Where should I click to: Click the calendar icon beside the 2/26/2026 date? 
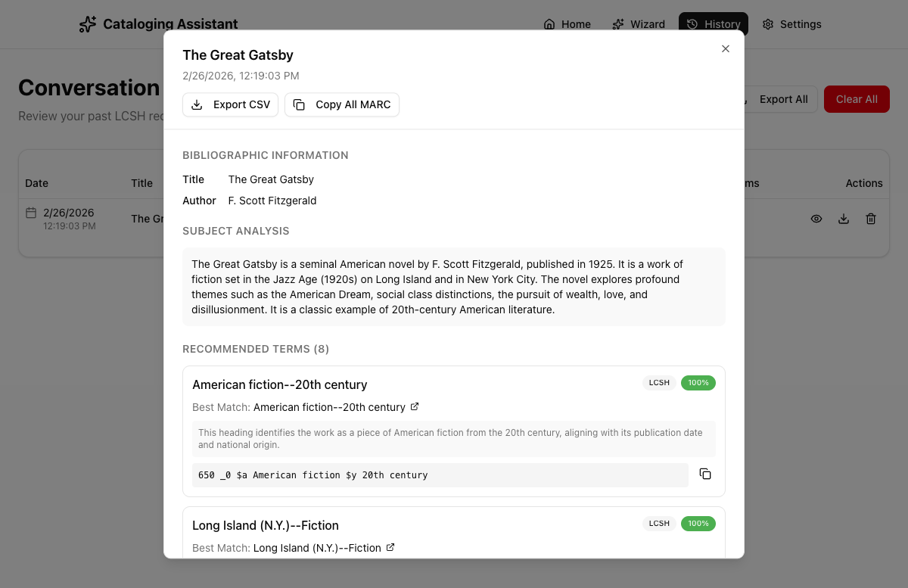pyautogui.click(x=32, y=213)
